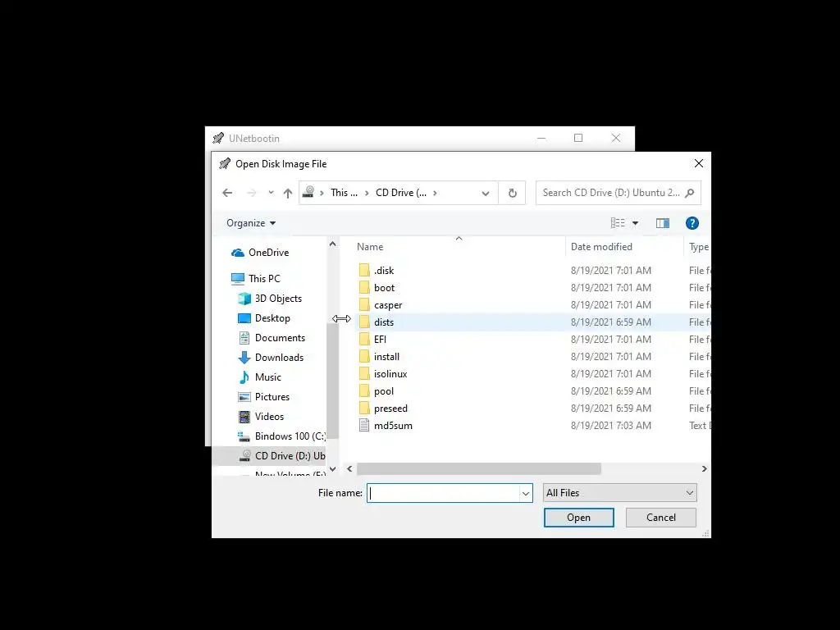Click the Cancel button
The image size is (840, 630).
pyautogui.click(x=660, y=518)
